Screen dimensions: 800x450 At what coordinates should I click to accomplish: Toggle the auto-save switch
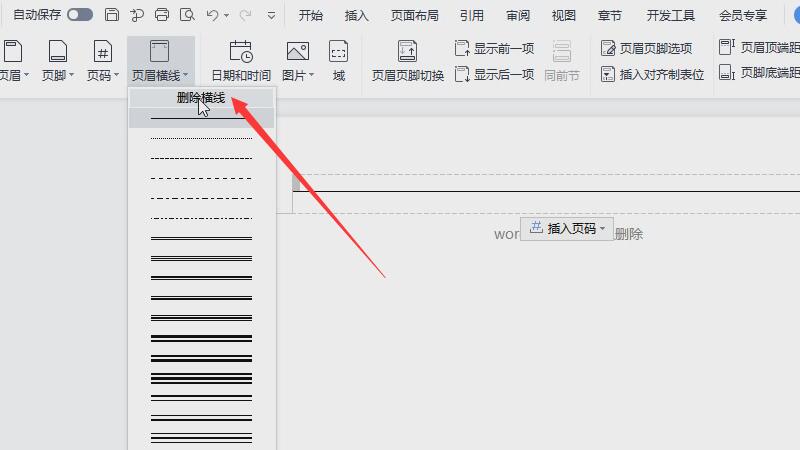(x=80, y=15)
